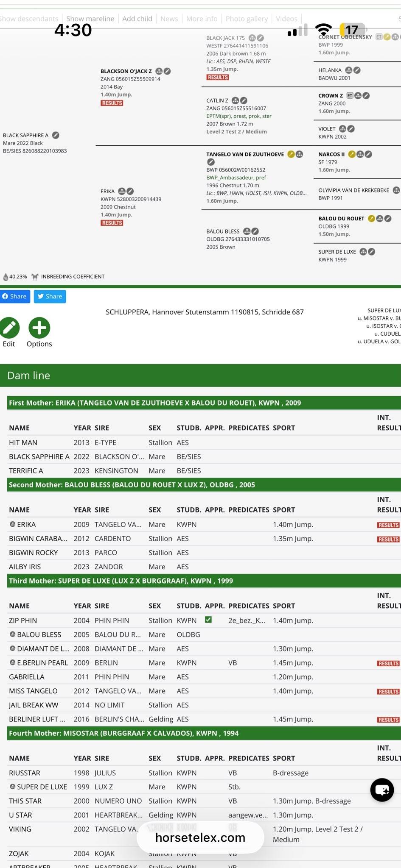Screen dimensions: 401x868
Task: Click sire NUMERO UNO in table
Action: point(118,801)
